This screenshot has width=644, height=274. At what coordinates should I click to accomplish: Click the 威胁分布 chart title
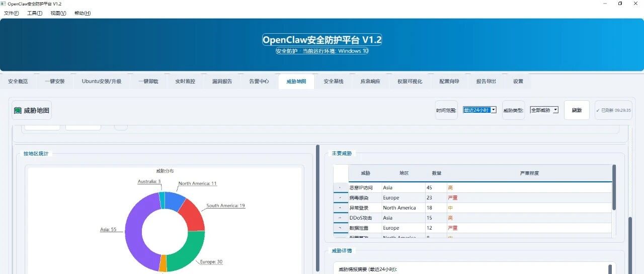[x=165, y=171]
